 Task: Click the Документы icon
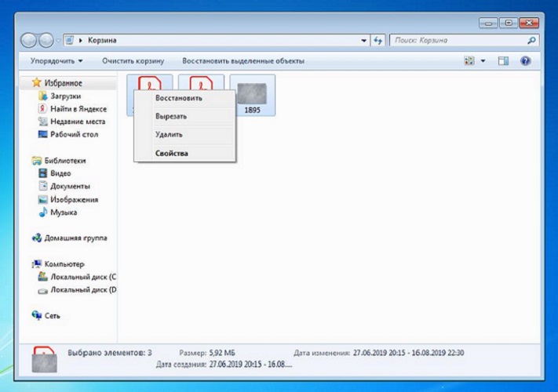click(42, 186)
